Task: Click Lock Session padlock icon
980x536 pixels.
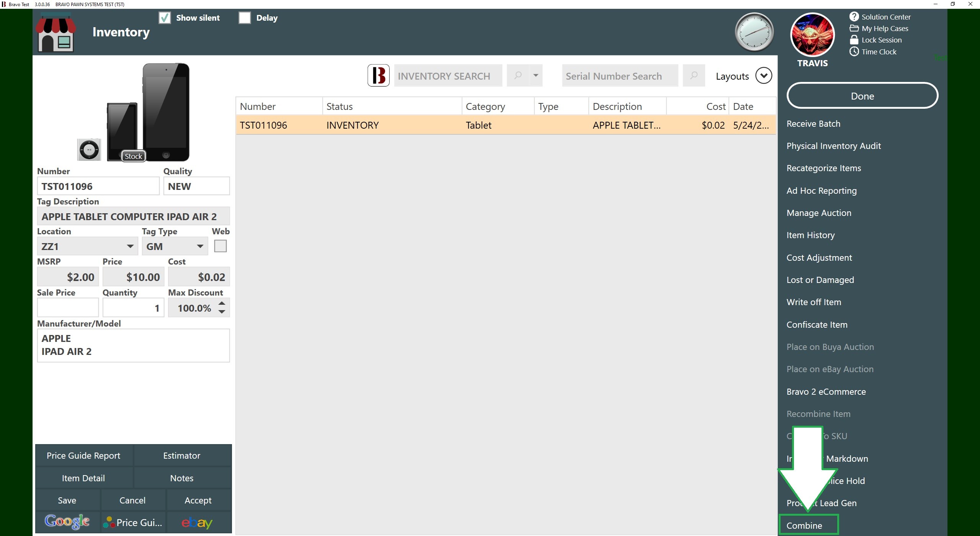Action: click(x=854, y=39)
